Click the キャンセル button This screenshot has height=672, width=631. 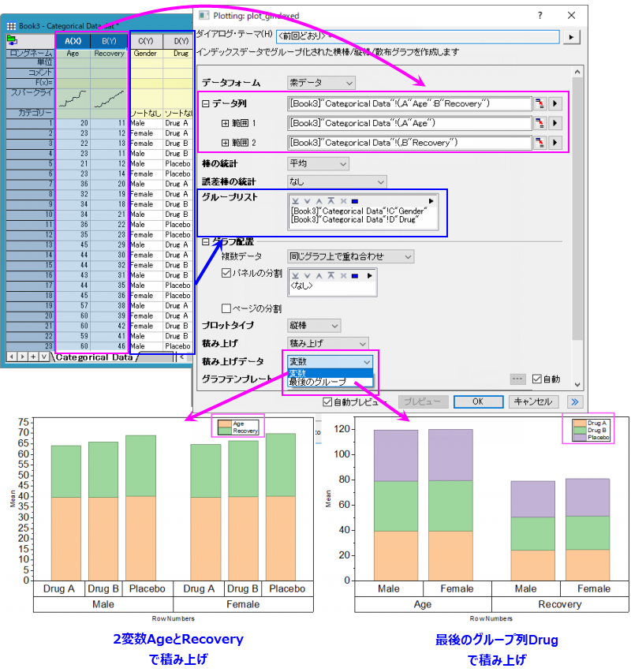tap(534, 402)
